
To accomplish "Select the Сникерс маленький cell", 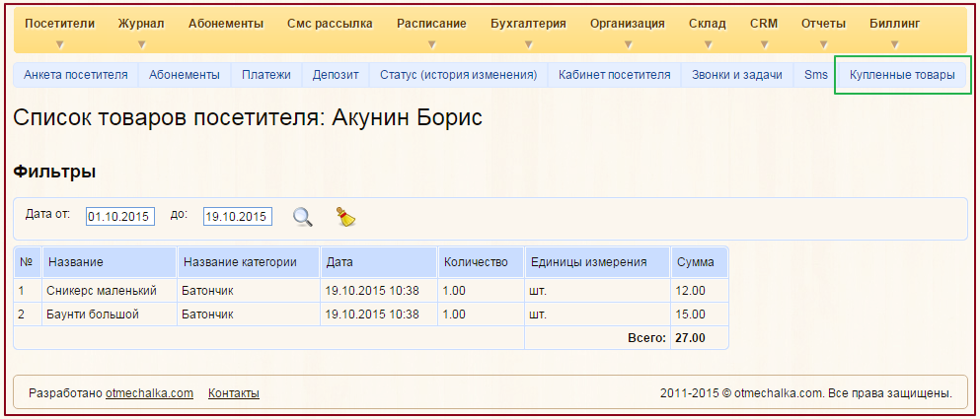I will coord(110,291).
